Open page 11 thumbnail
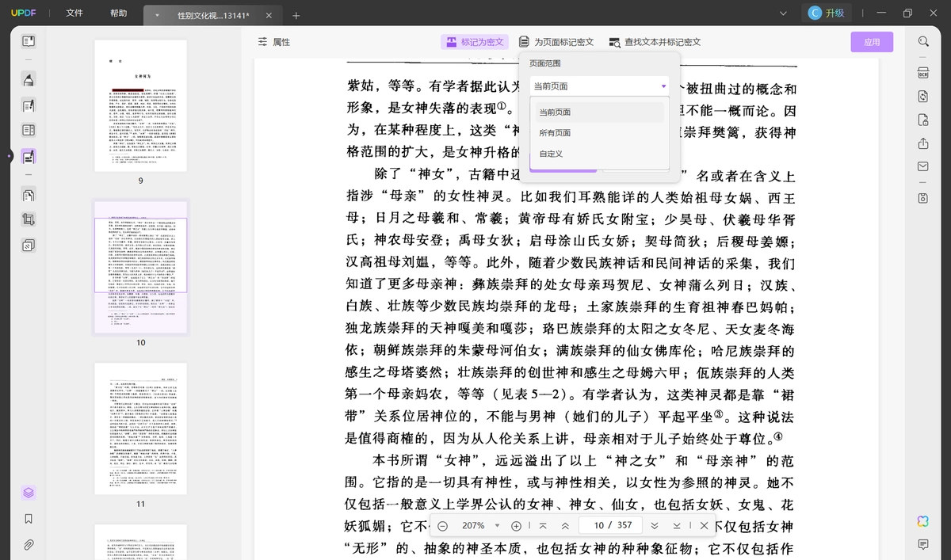 (x=141, y=429)
